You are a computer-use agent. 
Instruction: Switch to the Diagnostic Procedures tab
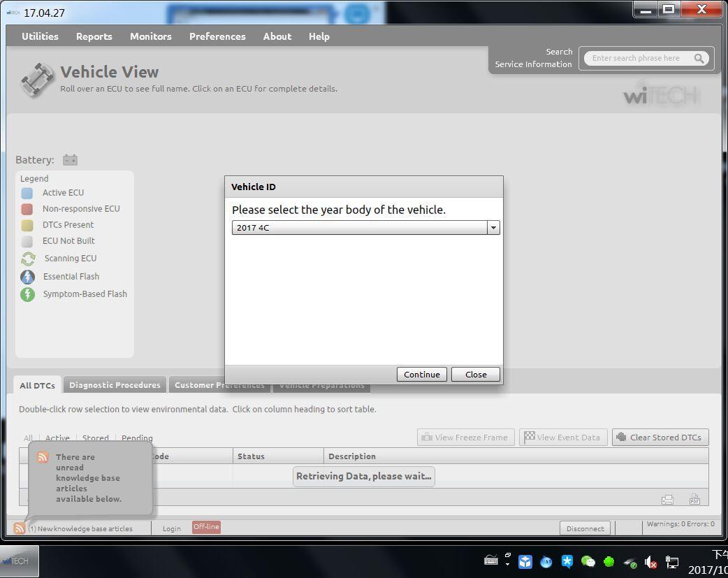pyautogui.click(x=115, y=384)
